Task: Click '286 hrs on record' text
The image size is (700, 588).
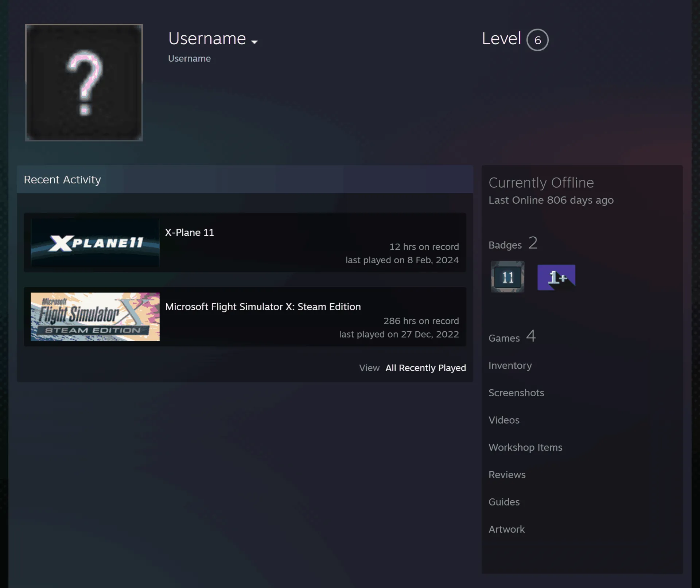Action: coord(421,321)
